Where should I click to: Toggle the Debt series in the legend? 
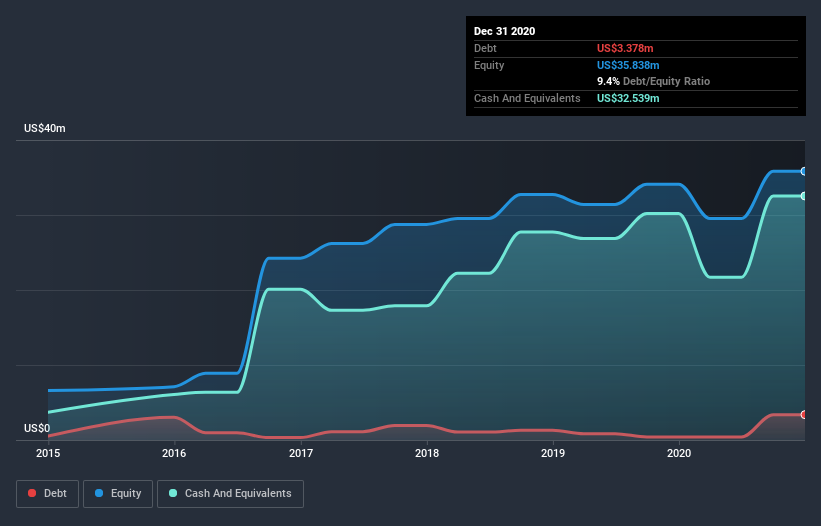[47, 494]
